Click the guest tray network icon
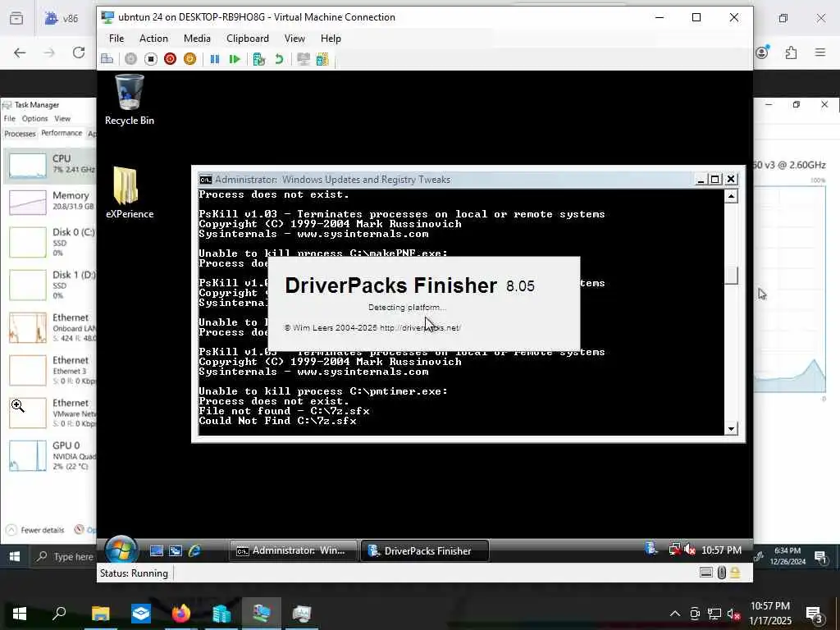This screenshot has height=630, width=840. 674,550
